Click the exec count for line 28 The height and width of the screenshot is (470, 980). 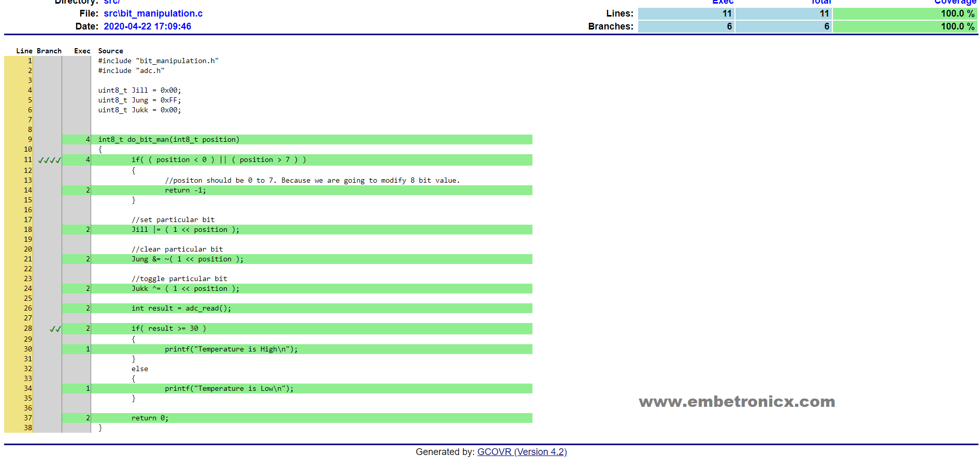click(88, 328)
